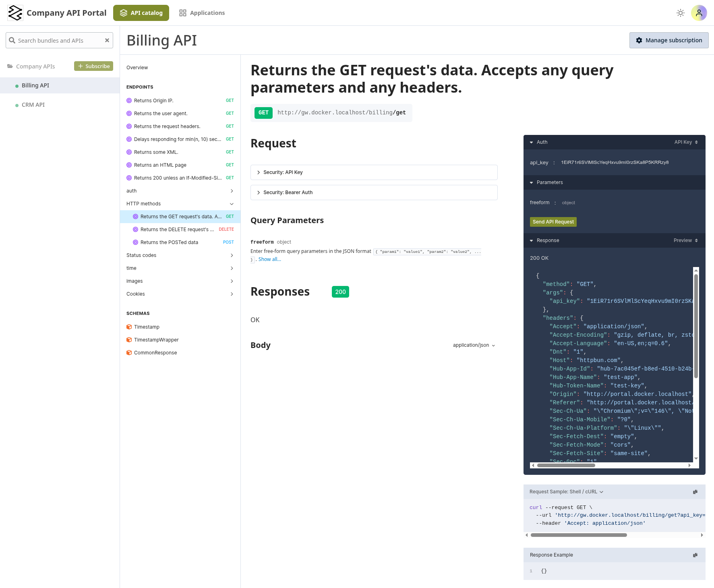Click the Company API Portal logo icon
This screenshot has width=714, height=588.
point(15,12)
